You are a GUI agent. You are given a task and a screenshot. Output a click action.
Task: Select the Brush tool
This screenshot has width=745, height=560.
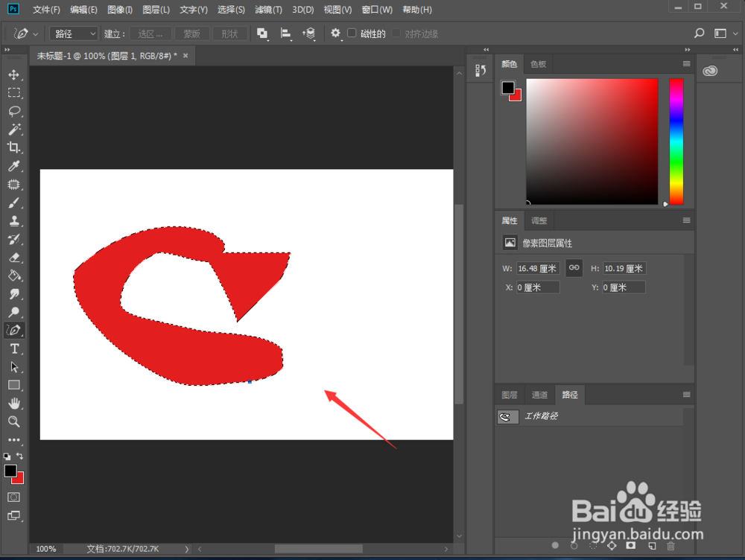pos(13,203)
